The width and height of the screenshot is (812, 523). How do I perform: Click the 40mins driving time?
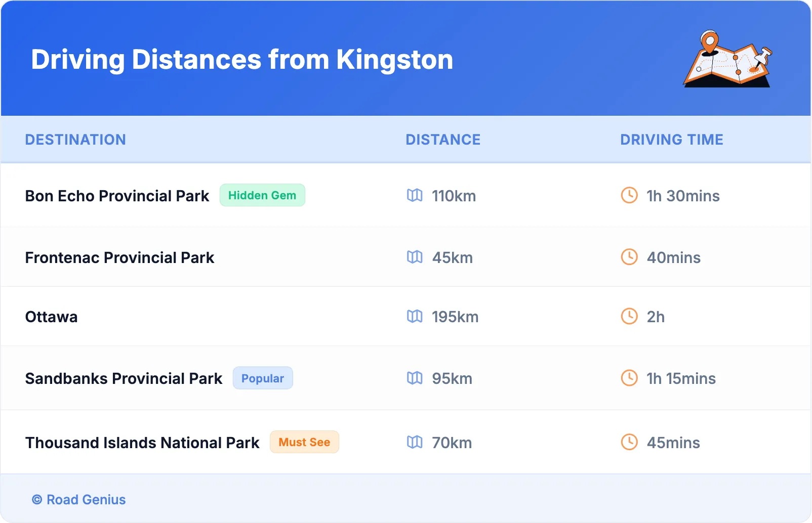[x=673, y=257]
